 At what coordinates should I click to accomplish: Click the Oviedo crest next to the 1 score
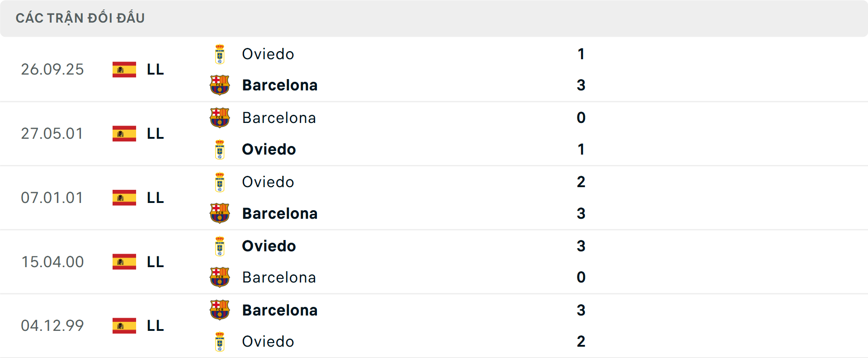click(x=220, y=149)
